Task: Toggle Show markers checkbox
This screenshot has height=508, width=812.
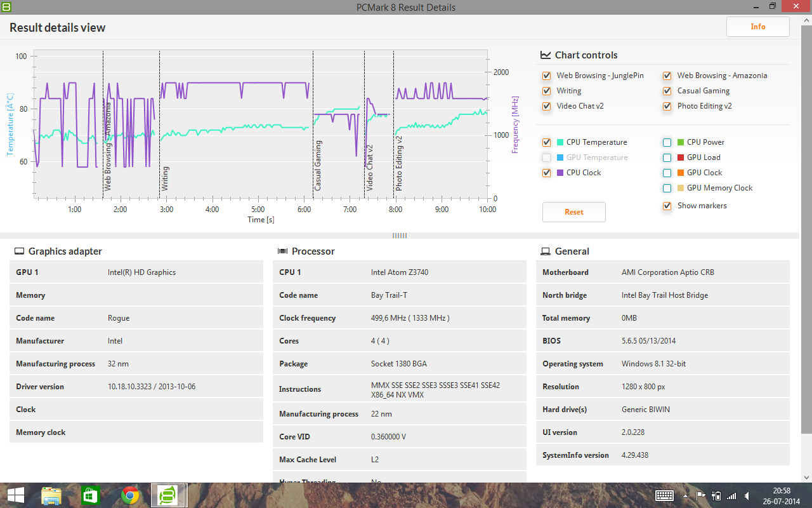Action: 667,206
